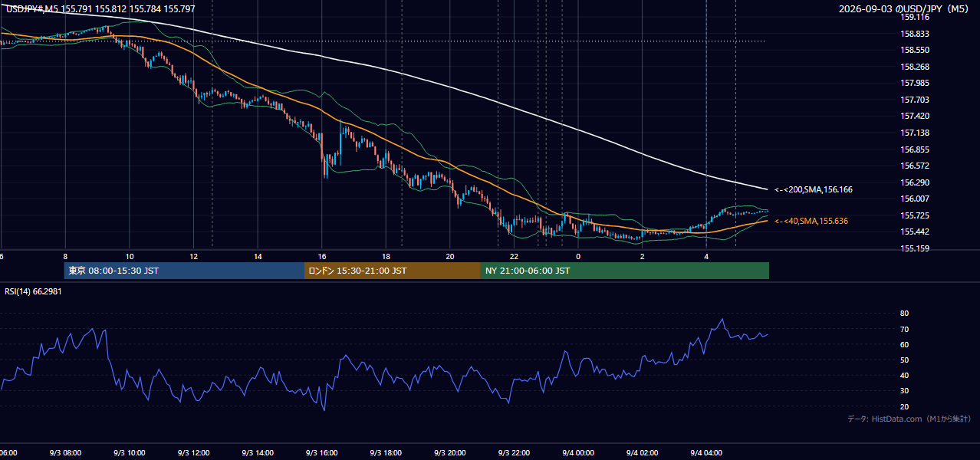The image size is (980, 460).
Task: Click hour label 16 under the price chart
Action: [321, 256]
